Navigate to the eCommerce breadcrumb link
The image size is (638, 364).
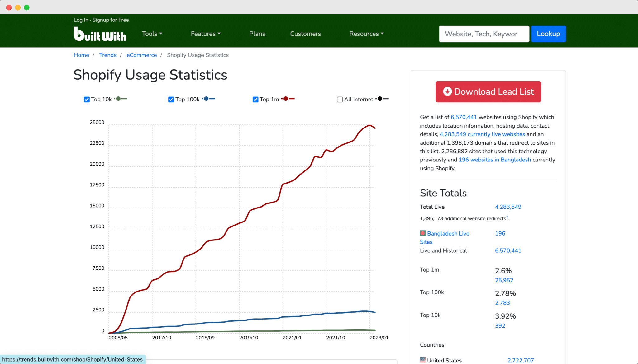141,55
